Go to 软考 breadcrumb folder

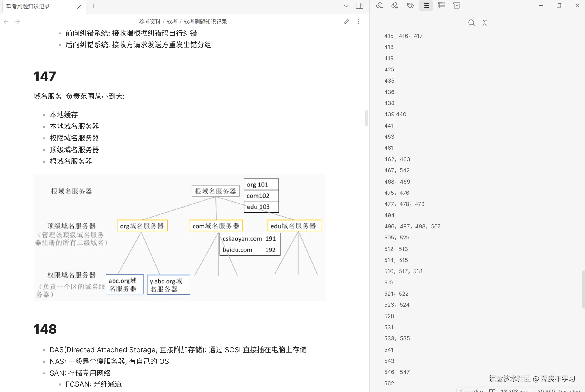coord(172,22)
